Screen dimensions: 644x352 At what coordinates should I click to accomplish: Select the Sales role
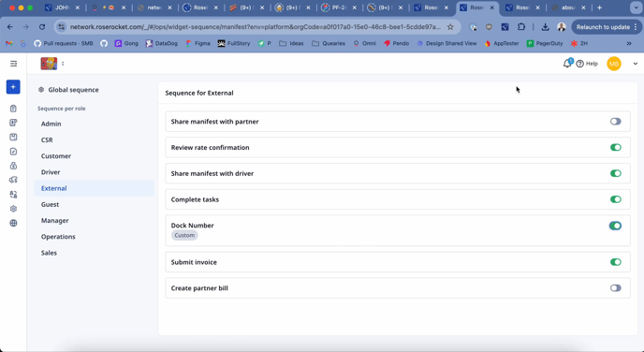tap(94, 253)
